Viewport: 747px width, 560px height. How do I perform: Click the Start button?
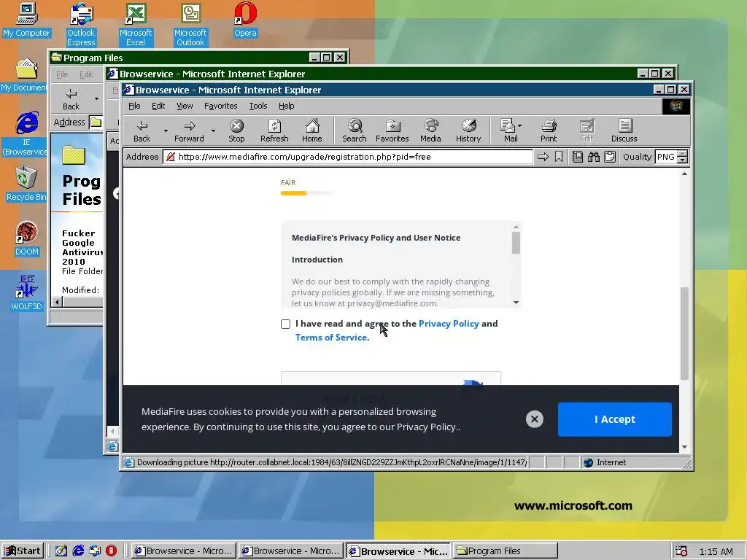[23, 551]
